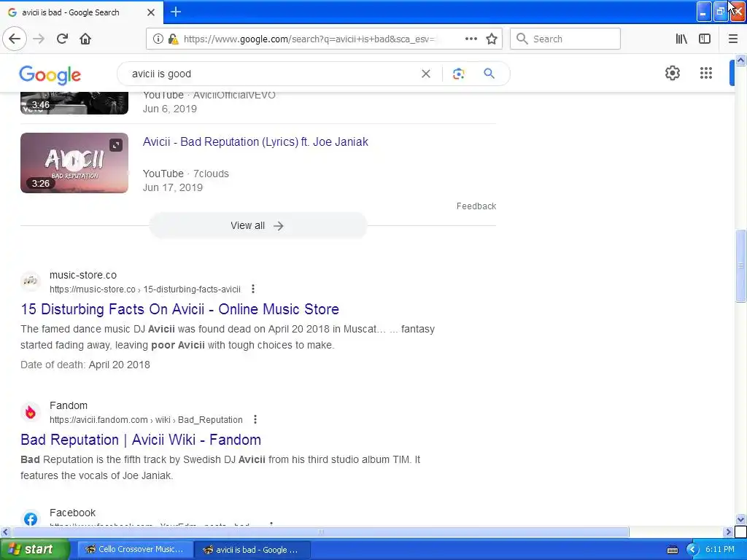
Task: Click the Google logo
Action: click(50, 75)
